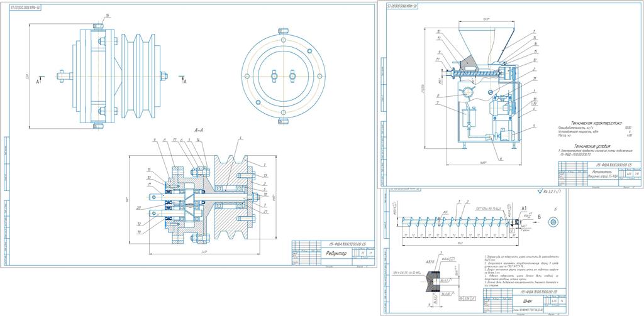Click the end view 'Б' circle of the auger

coord(553,222)
